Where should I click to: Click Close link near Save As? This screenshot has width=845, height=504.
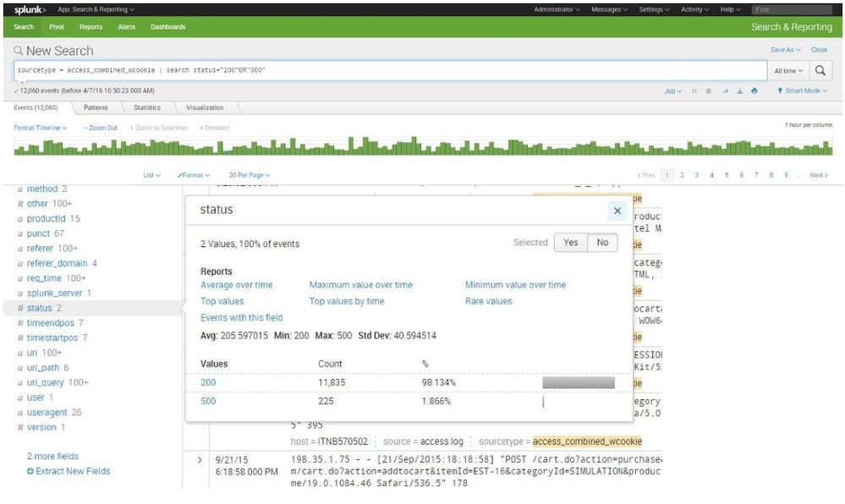click(x=819, y=50)
